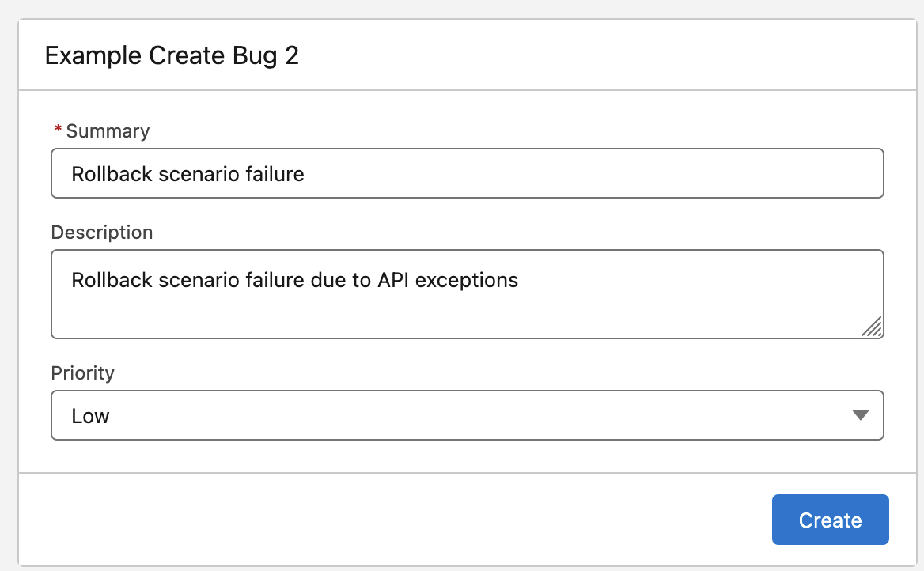Viewport: 924px width, 571px height.
Task: Place cursor on "failure" in Summary field
Action: (x=275, y=174)
